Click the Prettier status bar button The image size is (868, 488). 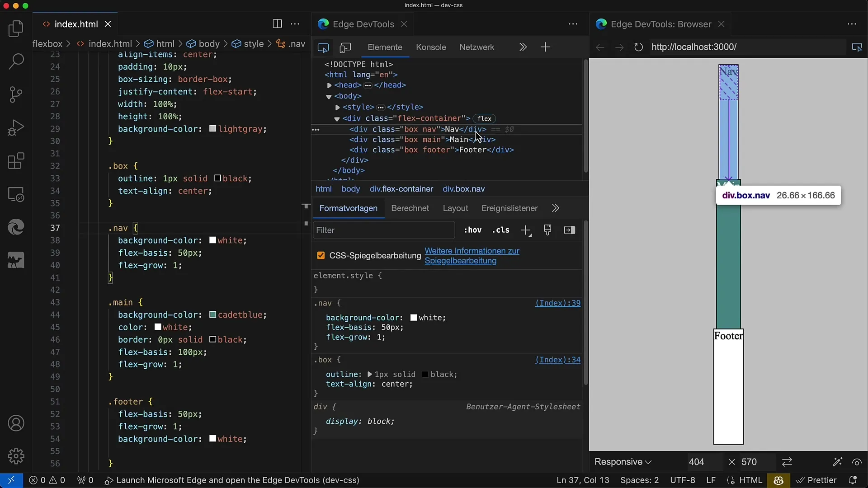coord(816,480)
